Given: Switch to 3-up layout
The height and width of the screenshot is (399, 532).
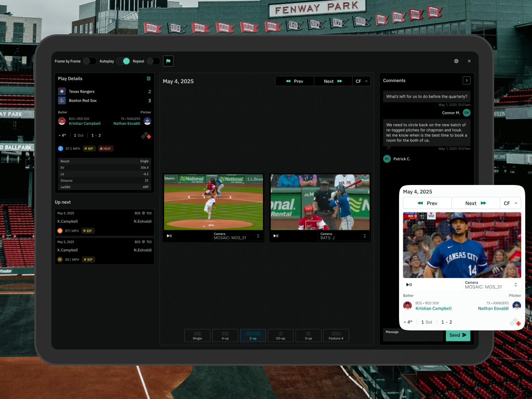Looking at the screenshot, I should tap(308, 336).
